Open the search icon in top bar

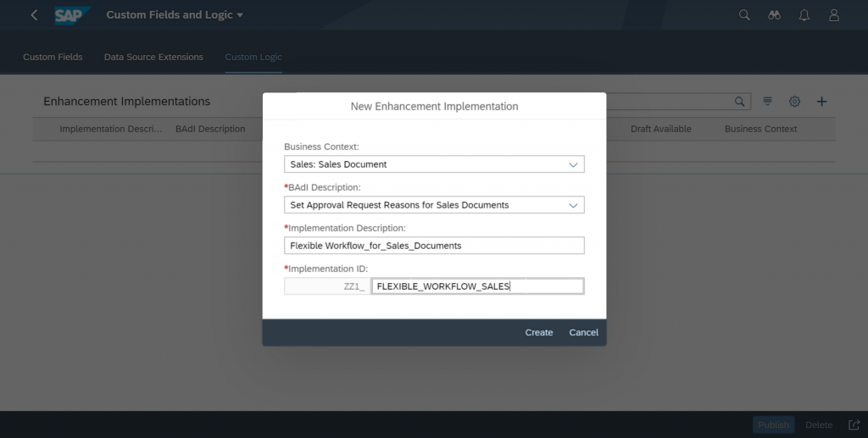pyautogui.click(x=744, y=15)
